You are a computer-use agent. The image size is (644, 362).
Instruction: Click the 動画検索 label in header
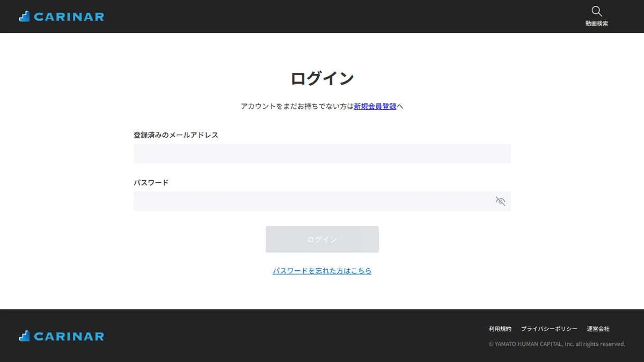tap(597, 24)
